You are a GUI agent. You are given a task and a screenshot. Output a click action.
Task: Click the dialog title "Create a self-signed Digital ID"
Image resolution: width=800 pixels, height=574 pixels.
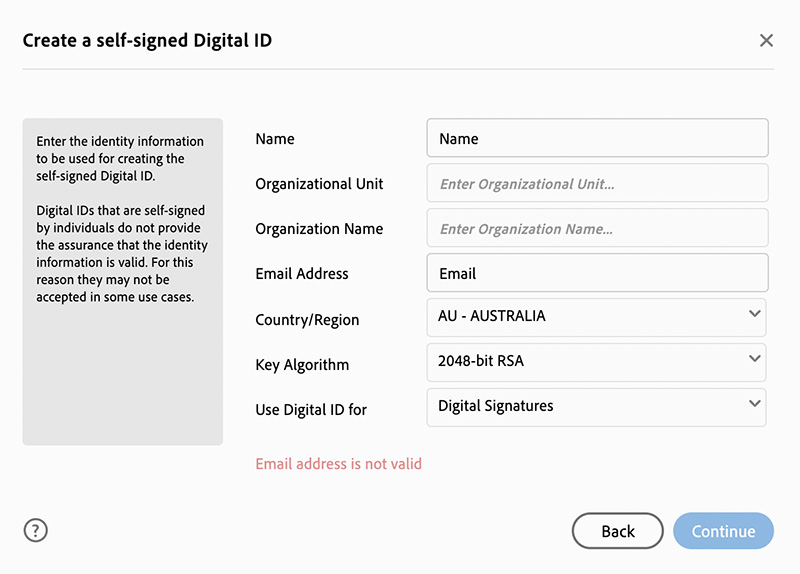(147, 41)
